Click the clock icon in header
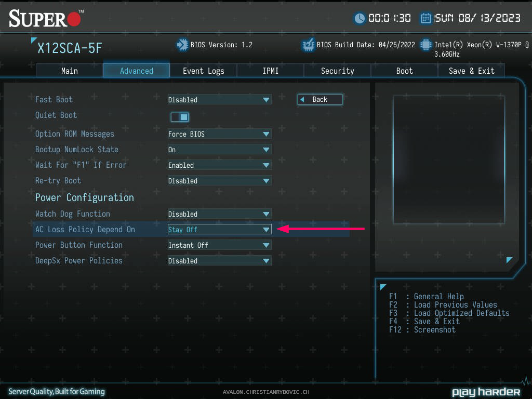Viewport: 532px width, 399px height. (x=360, y=18)
